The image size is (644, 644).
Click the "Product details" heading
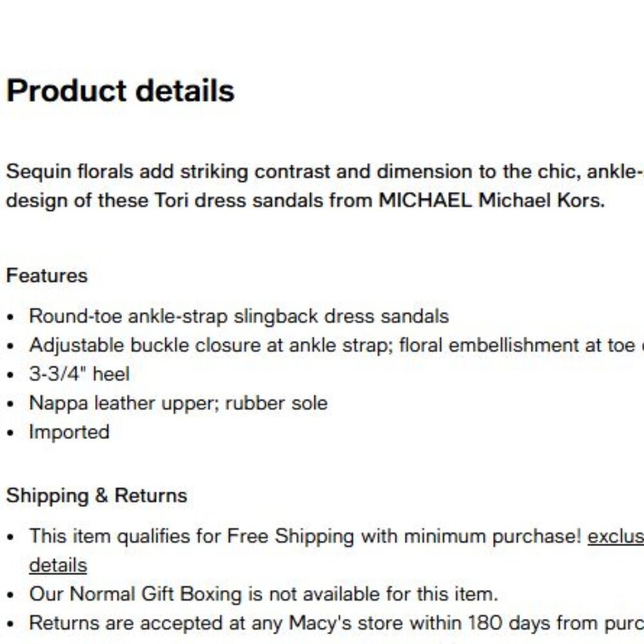pos(120,91)
